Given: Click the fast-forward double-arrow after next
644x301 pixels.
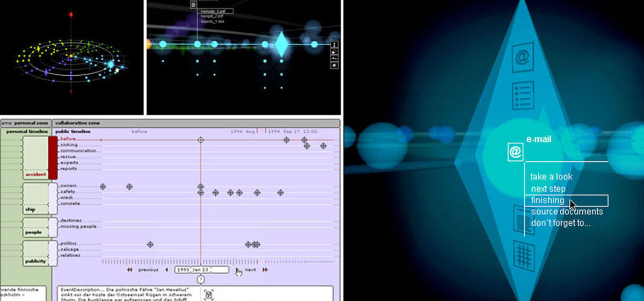Looking at the screenshot, I should tap(265, 270).
